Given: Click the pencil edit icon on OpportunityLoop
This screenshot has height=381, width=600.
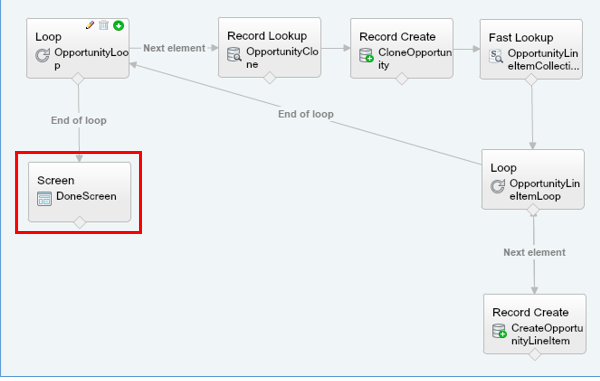Looking at the screenshot, I should [x=90, y=25].
